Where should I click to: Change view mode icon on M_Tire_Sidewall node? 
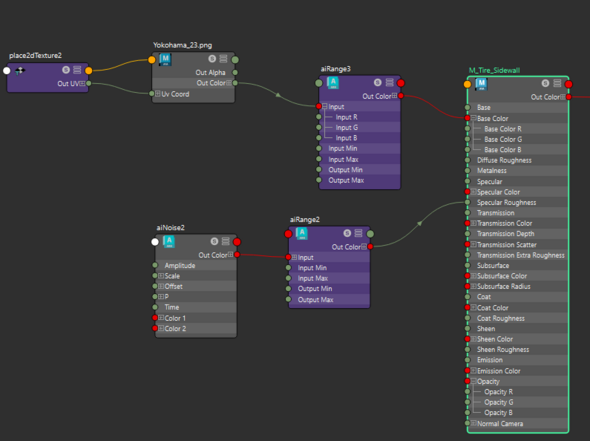click(x=557, y=83)
